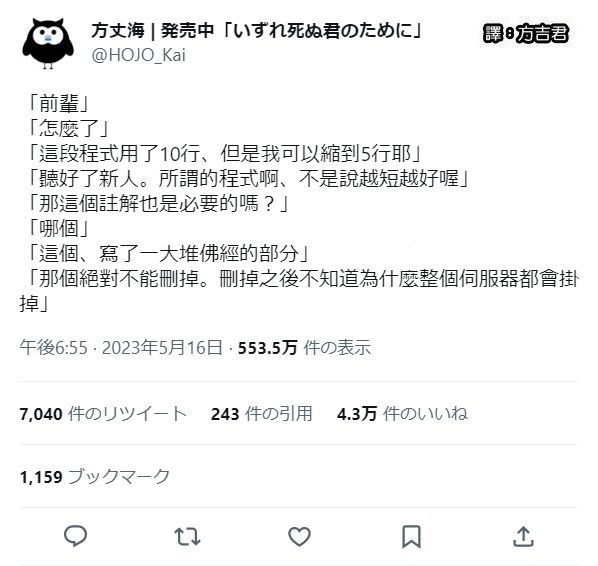Open the @HOJO_Kai handle link
Image resolution: width=598 pixels, height=566 pixels.
pos(138,55)
